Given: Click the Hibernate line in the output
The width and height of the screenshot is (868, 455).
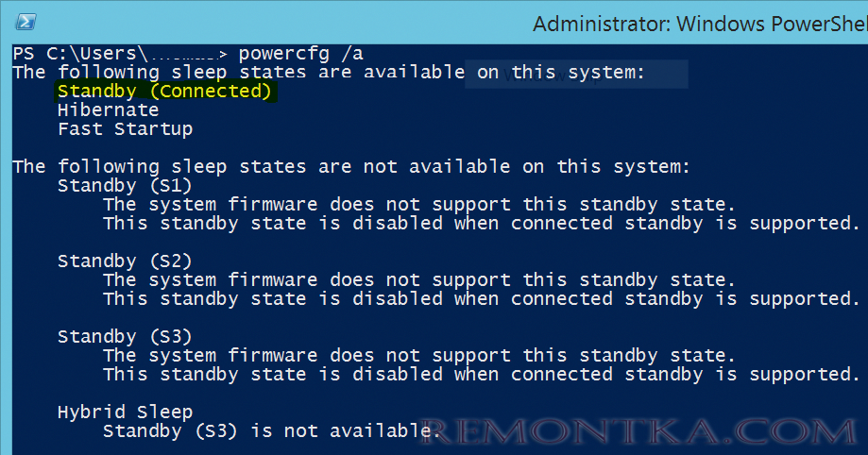Looking at the screenshot, I should tap(108, 110).
